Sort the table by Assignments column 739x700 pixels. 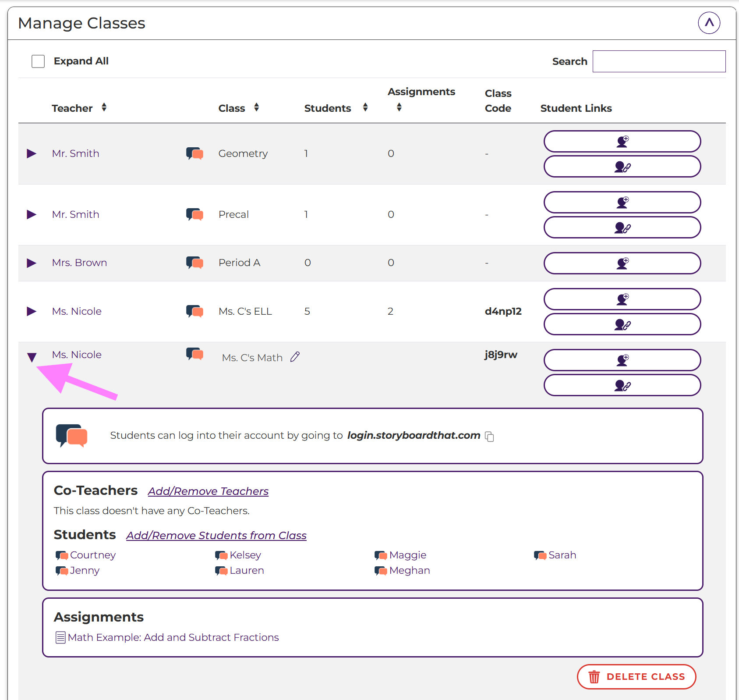coord(399,107)
